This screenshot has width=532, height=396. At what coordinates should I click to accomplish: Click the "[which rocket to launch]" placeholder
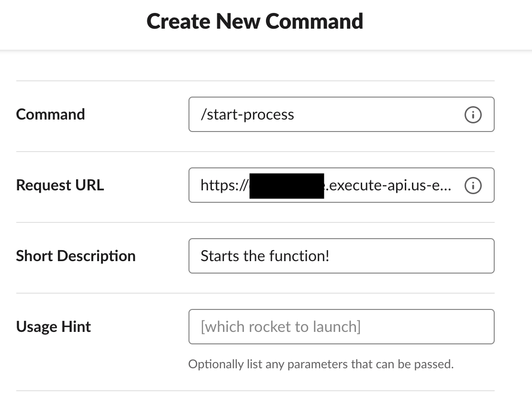[x=280, y=327]
